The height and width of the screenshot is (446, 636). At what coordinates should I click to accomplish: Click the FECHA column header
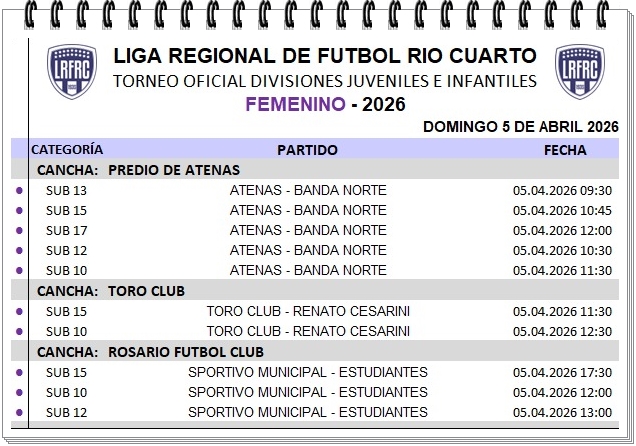pyautogui.click(x=565, y=150)
